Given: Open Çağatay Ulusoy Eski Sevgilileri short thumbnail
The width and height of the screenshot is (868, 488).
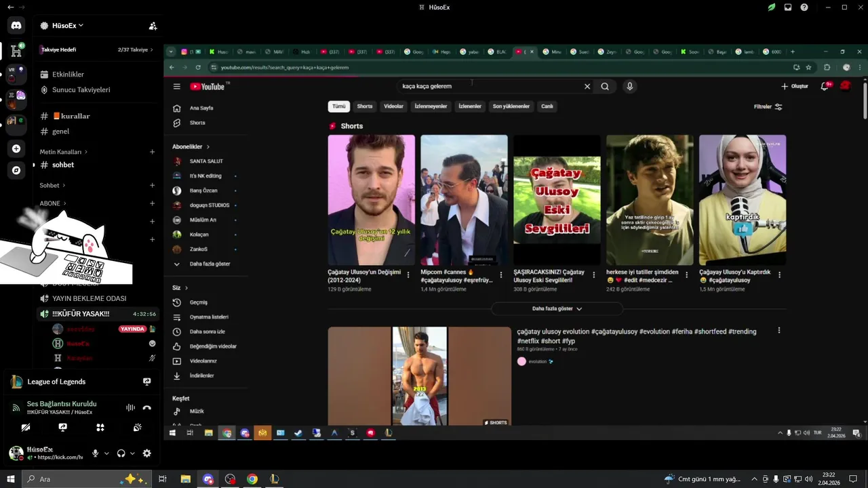Looking at the screenshot, I should click(x=557, y=200).
